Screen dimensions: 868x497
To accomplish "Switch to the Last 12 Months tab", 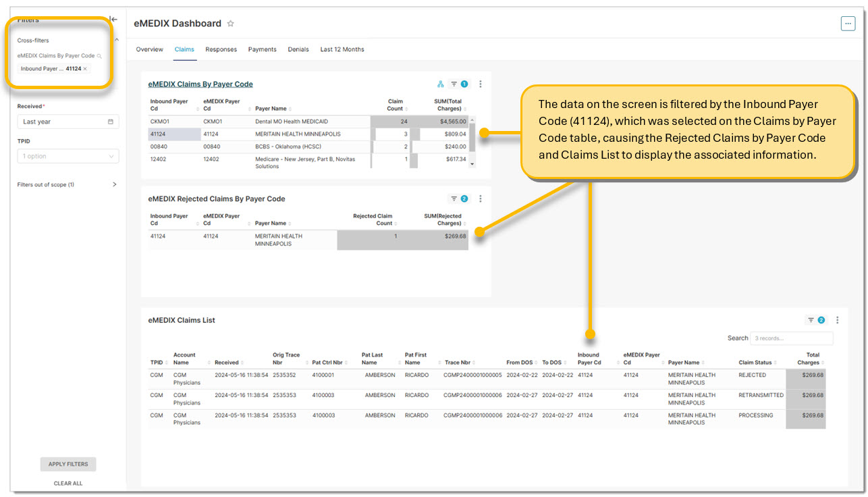I will click(x=342, y=49).
